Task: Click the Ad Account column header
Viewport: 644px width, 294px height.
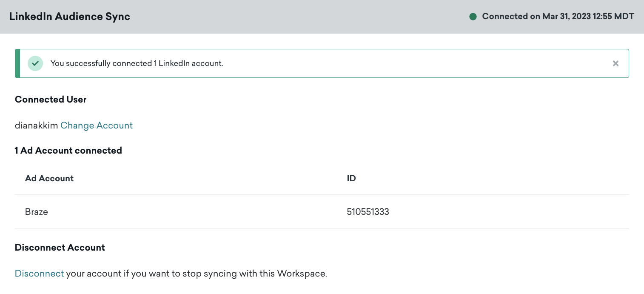Action: [49, 178]
